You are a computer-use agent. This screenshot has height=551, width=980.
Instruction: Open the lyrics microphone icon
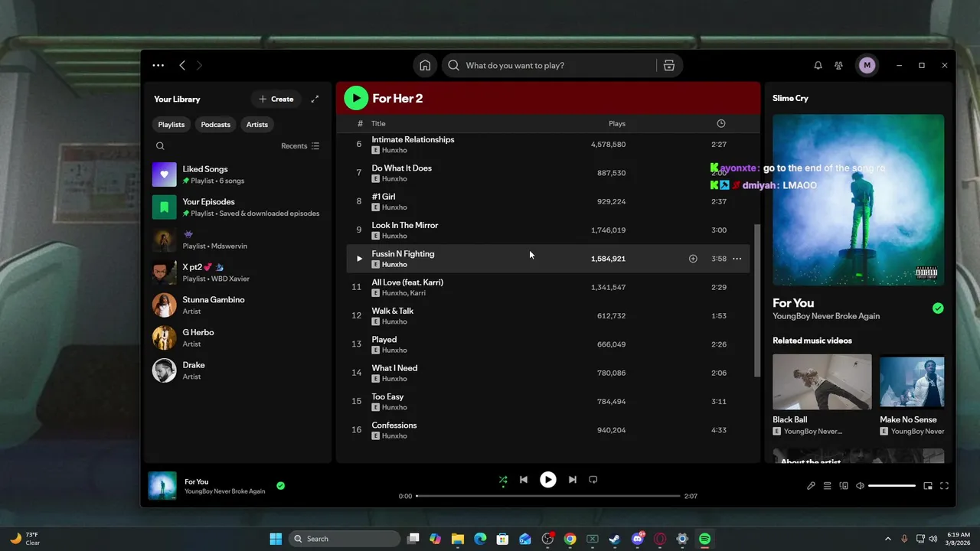811,486
